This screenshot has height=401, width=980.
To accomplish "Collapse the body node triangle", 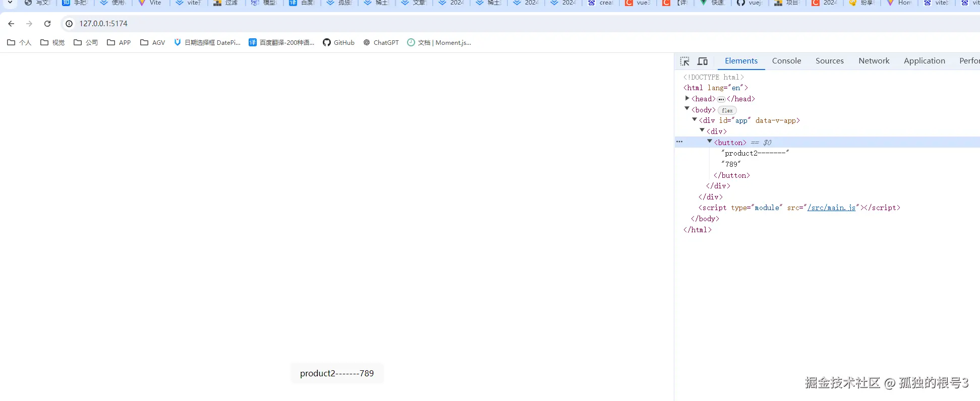I will (687, 109).
